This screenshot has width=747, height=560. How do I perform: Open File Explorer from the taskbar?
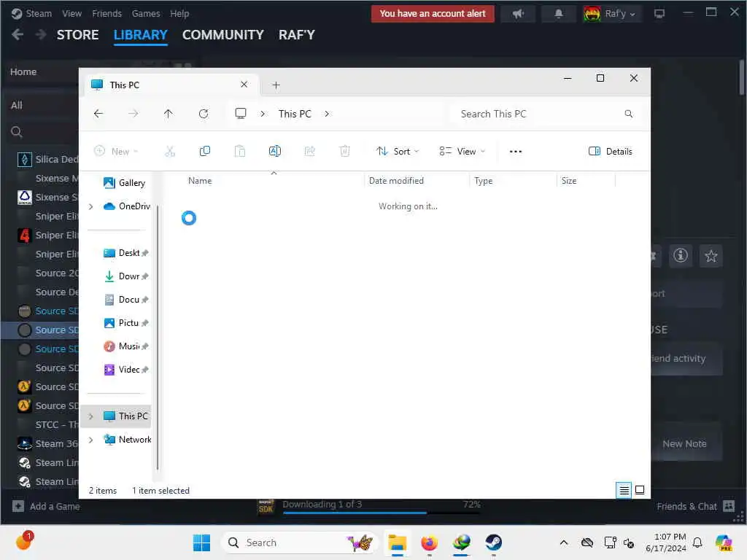click(x=397, y=542)
